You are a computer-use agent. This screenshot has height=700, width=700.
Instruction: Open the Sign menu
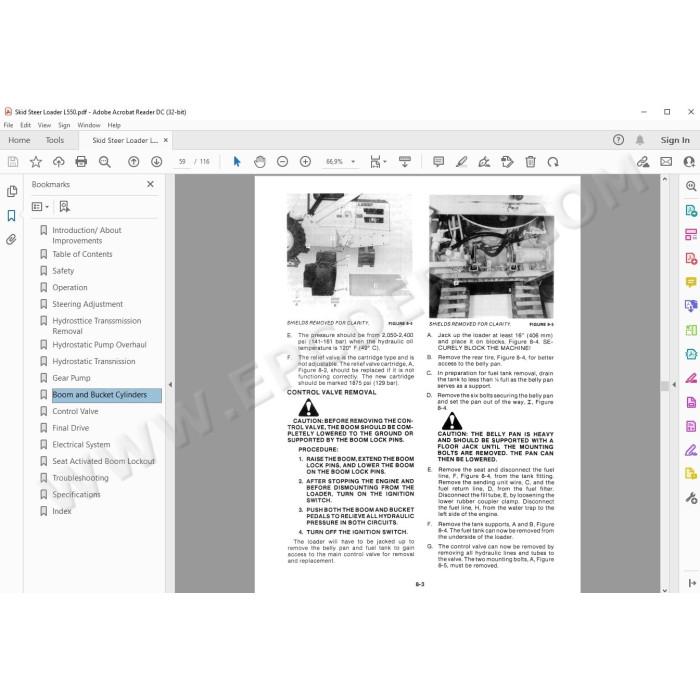tap(64, 125)
